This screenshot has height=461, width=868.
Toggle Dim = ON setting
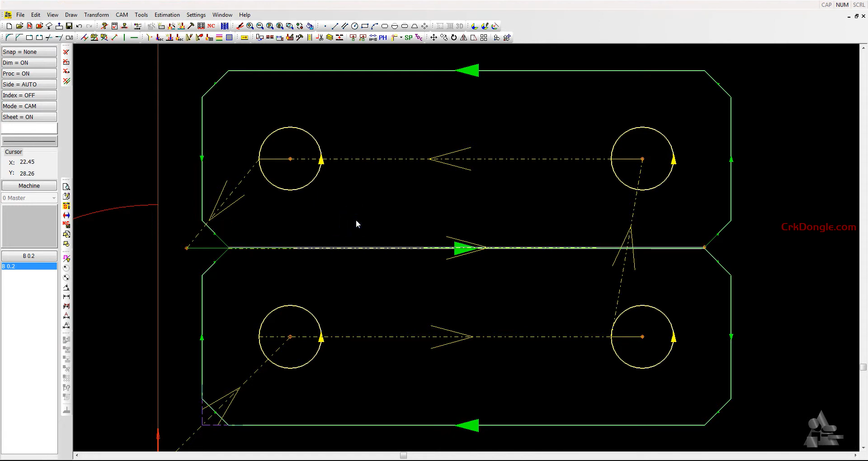pyautogui.click(x=29, y=62)
